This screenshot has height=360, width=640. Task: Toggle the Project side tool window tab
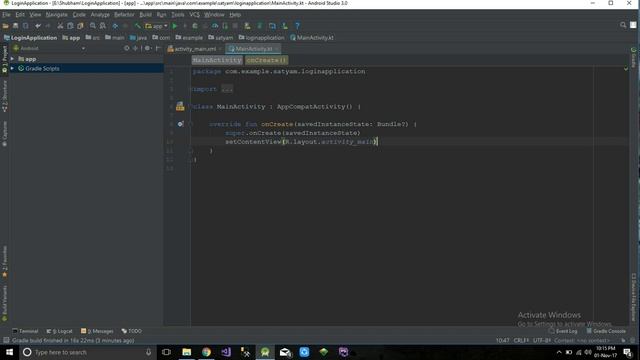click(x=4, y=60)
